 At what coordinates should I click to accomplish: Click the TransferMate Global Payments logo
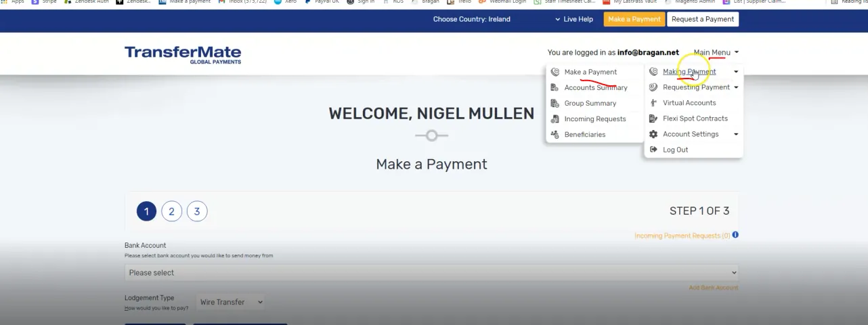coord(183,55)
